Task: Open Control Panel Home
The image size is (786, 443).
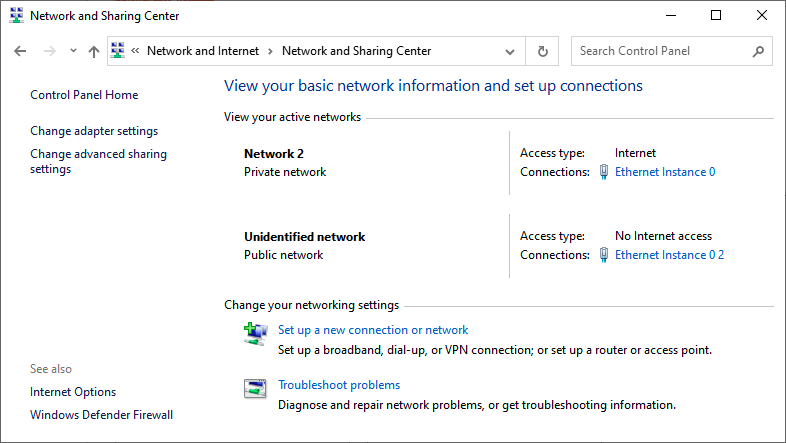Action: click(x=84, y=95)
